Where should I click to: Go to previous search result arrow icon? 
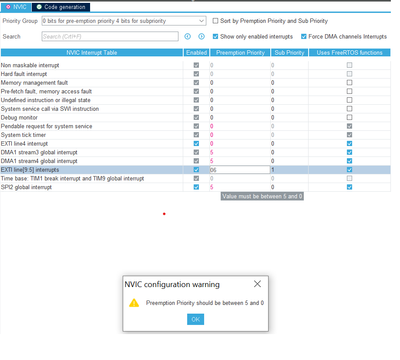[188, 36]
